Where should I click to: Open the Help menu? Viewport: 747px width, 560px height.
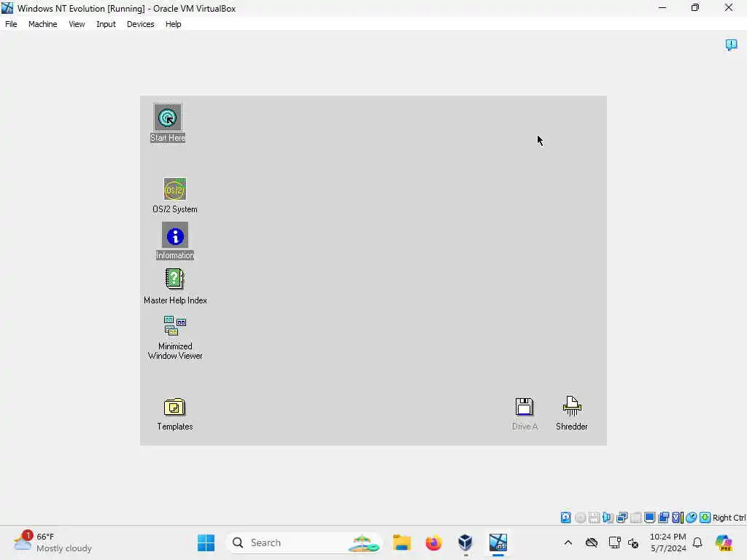pyautogui.click(x=174, y=24)
